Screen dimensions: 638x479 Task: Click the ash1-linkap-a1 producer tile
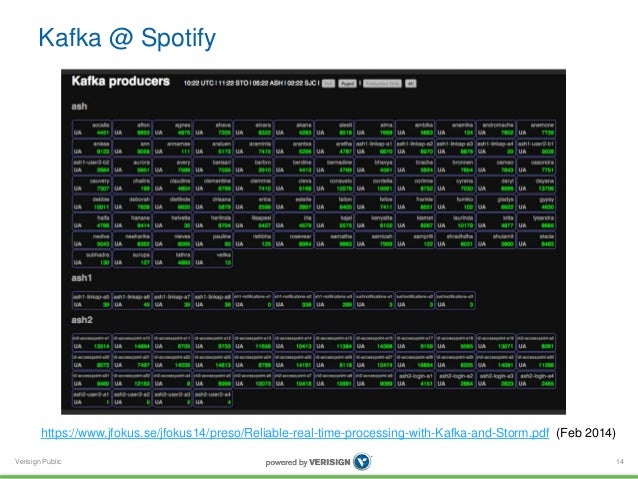tap(374, 148)
